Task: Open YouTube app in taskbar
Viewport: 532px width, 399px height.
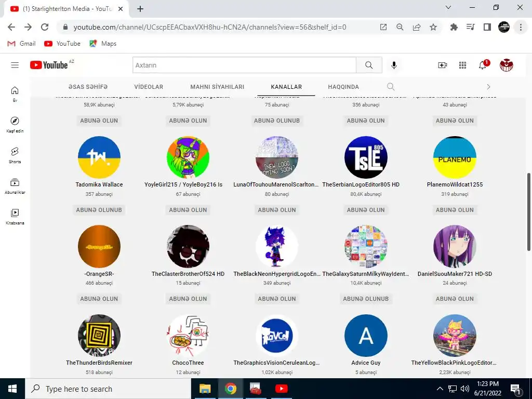Action: click(281, 389)
